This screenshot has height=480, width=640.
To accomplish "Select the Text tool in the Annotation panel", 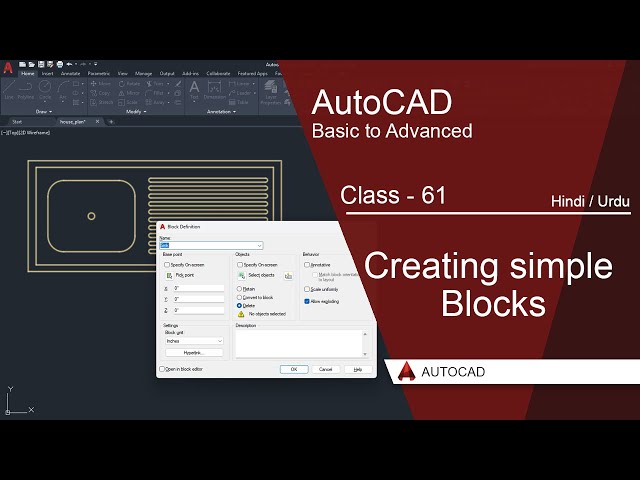I will click(194, 89).
